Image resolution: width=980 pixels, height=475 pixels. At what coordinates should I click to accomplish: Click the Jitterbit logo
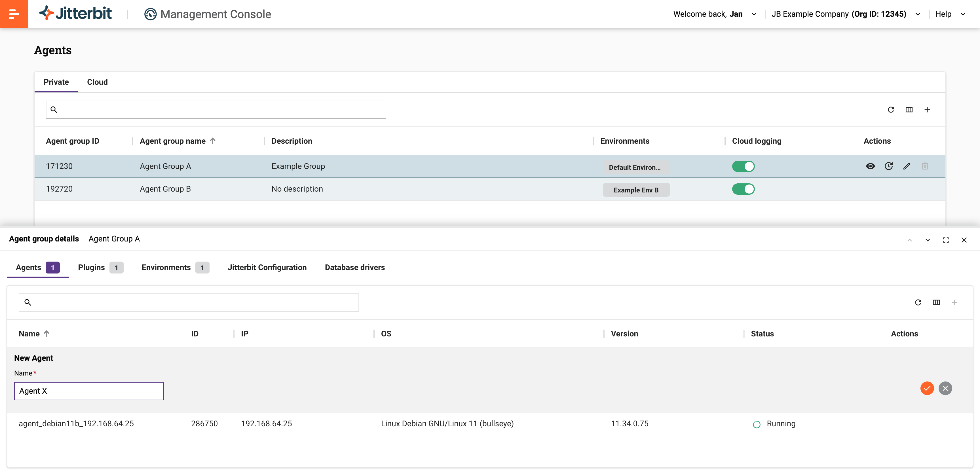point(75,13)
